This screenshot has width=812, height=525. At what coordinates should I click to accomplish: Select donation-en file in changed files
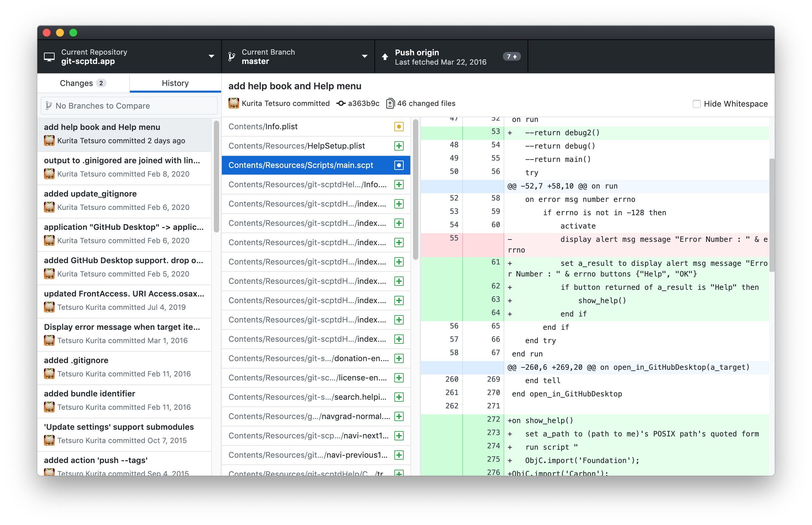pyautogui.click(x=308, y=358)
